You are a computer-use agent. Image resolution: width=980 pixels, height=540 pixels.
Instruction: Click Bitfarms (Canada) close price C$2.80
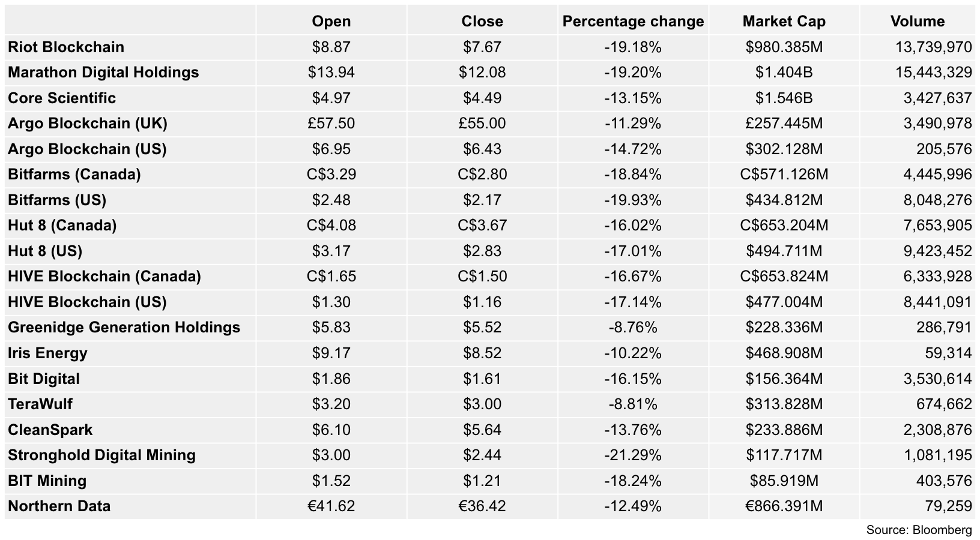[482, 175]
